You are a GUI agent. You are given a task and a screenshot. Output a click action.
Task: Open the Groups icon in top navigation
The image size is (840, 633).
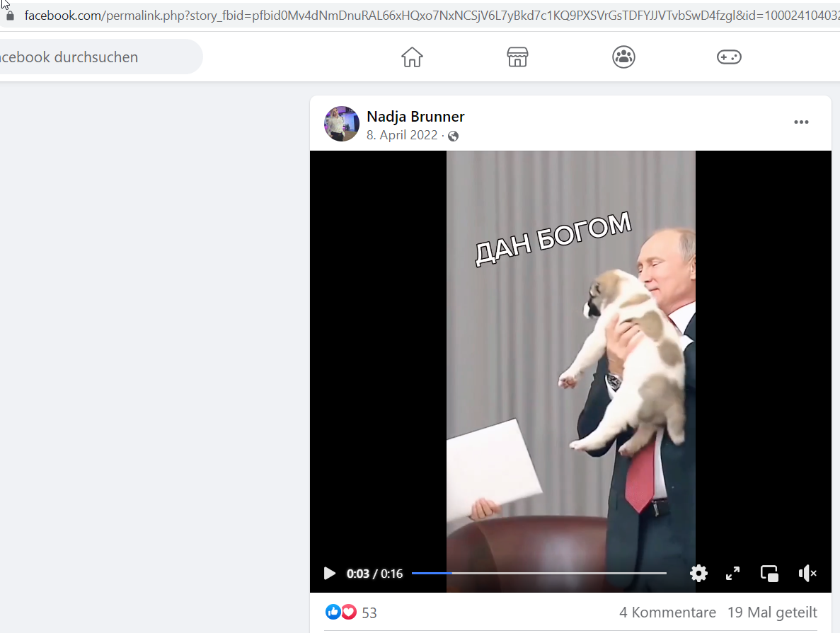pos(623,57)
